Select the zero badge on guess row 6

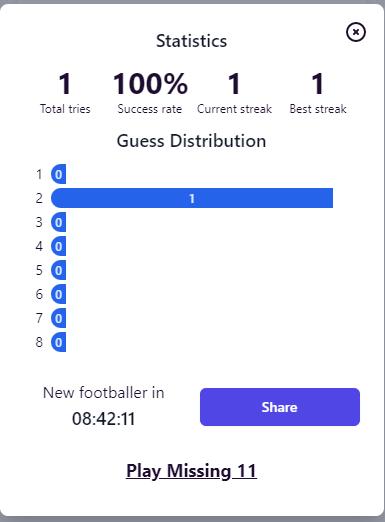58,294
